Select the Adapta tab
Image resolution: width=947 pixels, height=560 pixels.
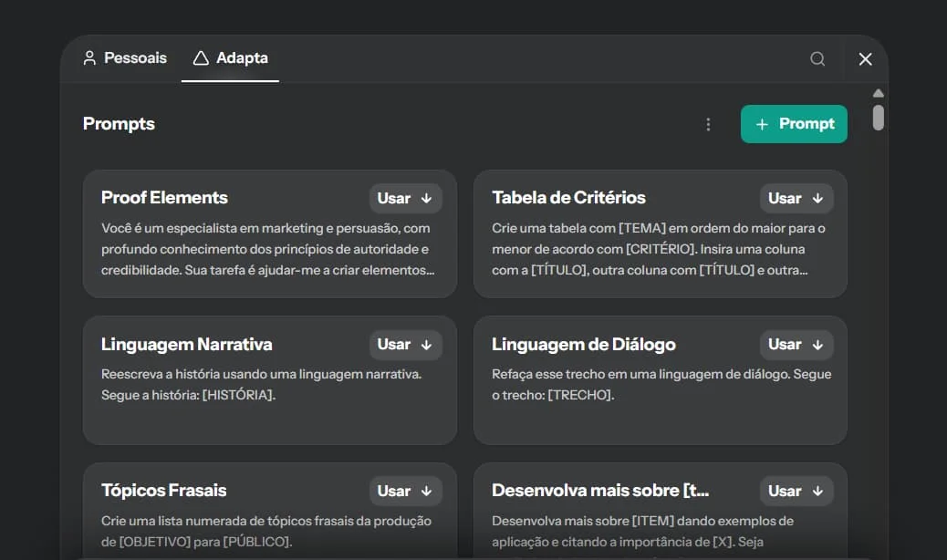click(x=229, y=57)
